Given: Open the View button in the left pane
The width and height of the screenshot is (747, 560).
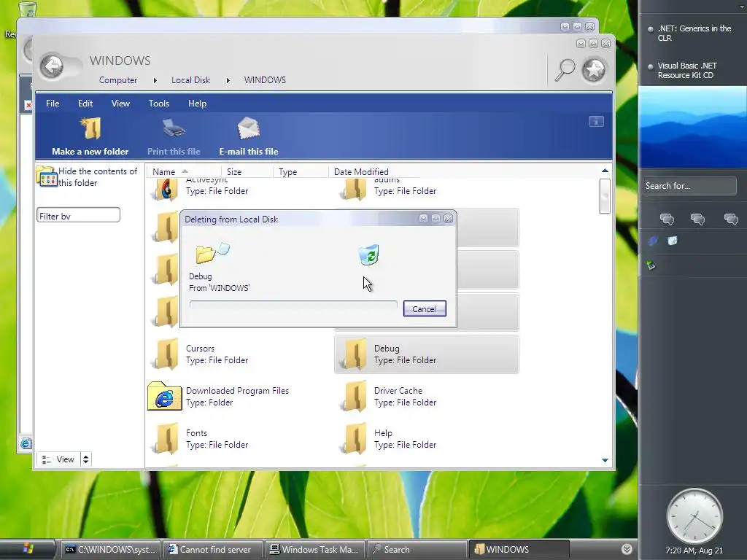Looking at the screenshot, I should tap(59, 459).
